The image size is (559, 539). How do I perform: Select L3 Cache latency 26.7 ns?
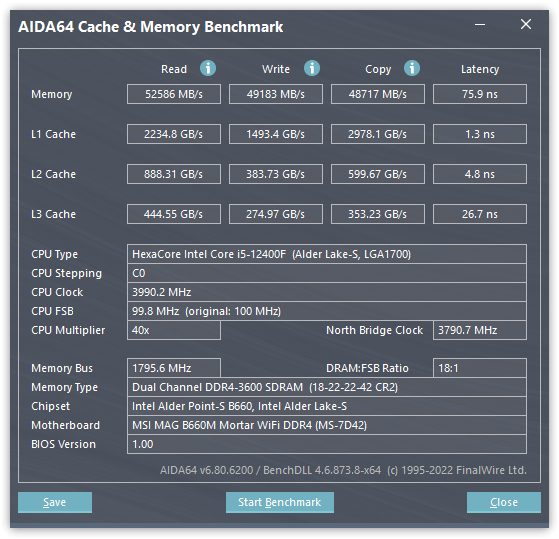point(480,214)
